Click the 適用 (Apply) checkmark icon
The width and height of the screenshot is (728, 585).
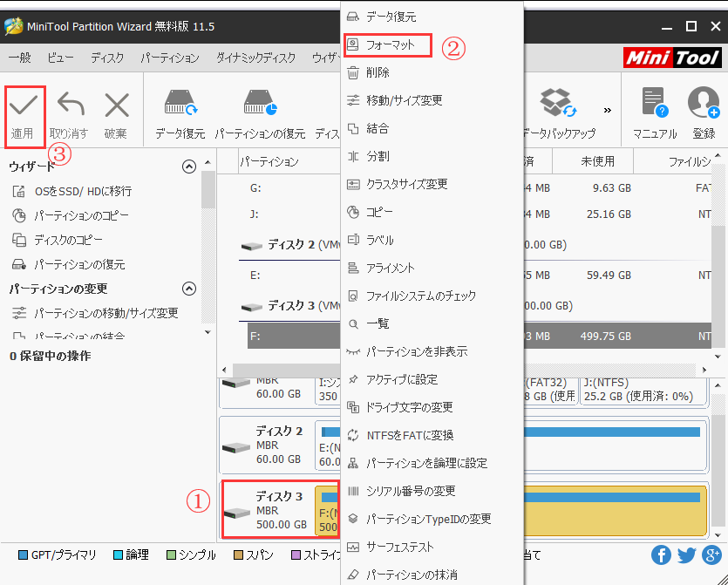[x=23, y=106]
